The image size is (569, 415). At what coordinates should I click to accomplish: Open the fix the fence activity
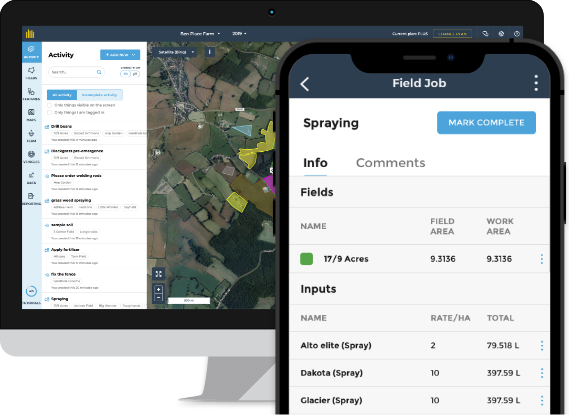(x=95, y=280)
